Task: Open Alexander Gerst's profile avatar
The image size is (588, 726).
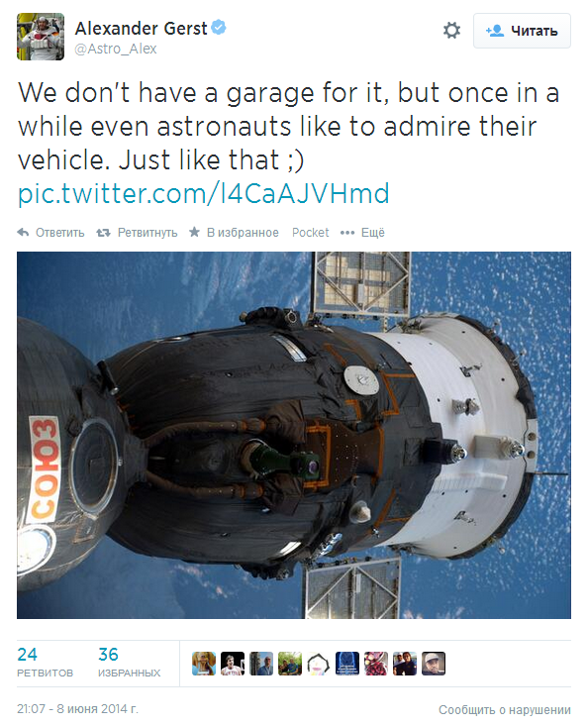Action: 41,37
